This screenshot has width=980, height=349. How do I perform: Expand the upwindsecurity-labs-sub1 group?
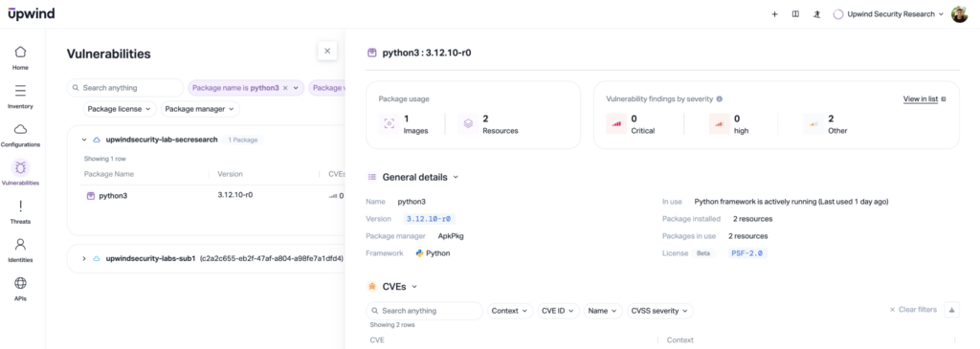point(84,258)
